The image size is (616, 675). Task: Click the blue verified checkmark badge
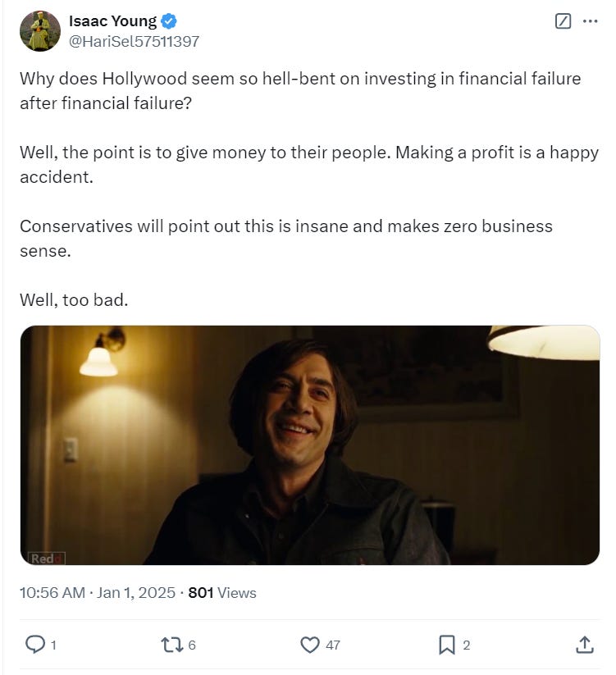coord(169,21)
